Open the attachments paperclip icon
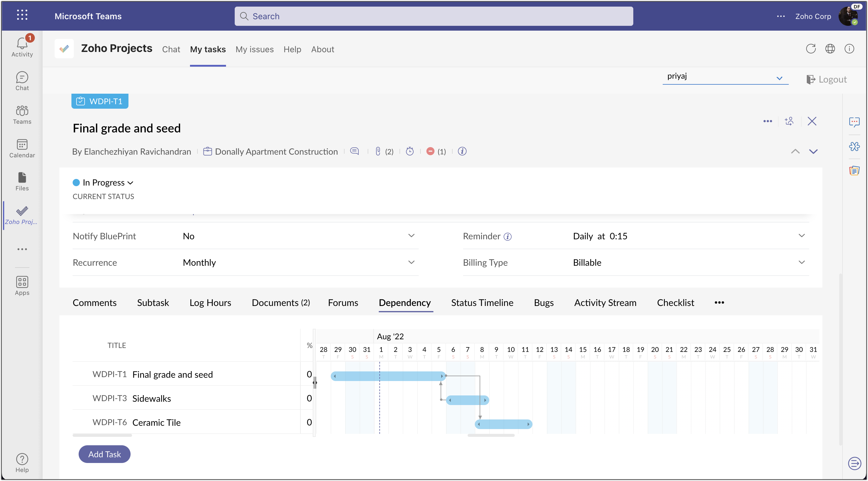The image size is (868, 481). coord(378,151)
